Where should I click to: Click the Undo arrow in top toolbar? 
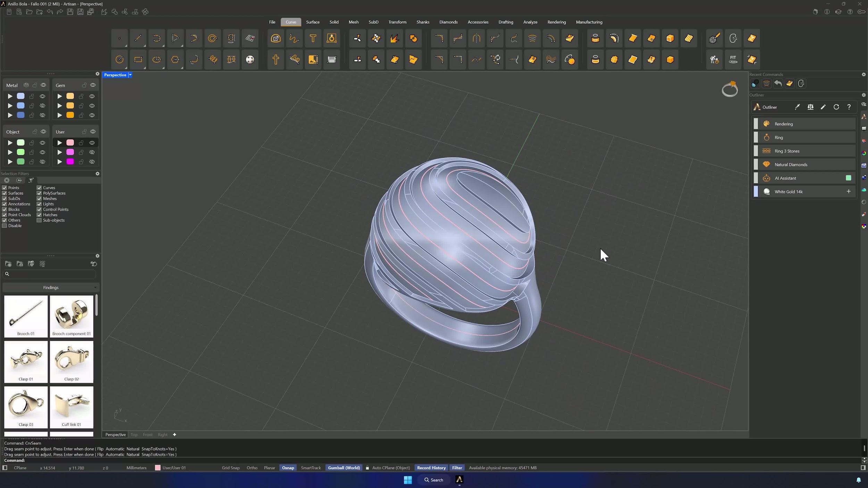pyautogui.click(x=50, y=12)
